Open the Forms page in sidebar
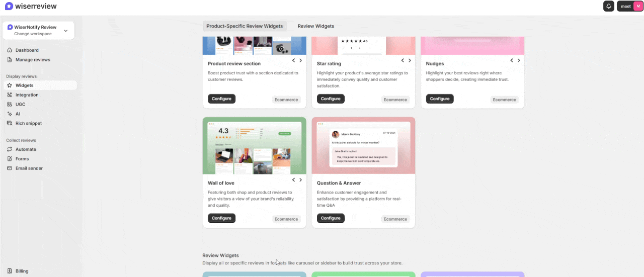 [22, 159]
